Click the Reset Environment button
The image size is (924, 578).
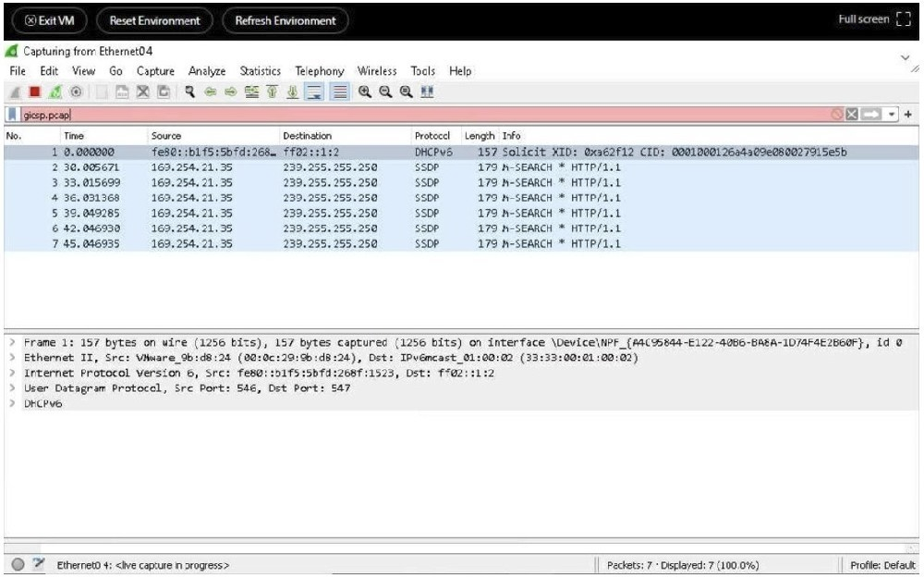154,20
